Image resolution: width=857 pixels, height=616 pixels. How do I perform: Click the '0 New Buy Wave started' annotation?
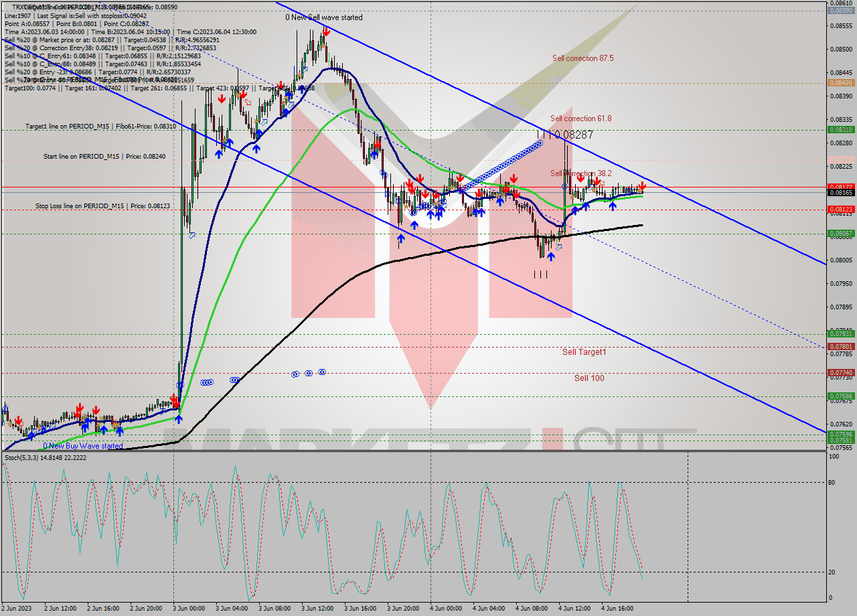click(82, 445)
